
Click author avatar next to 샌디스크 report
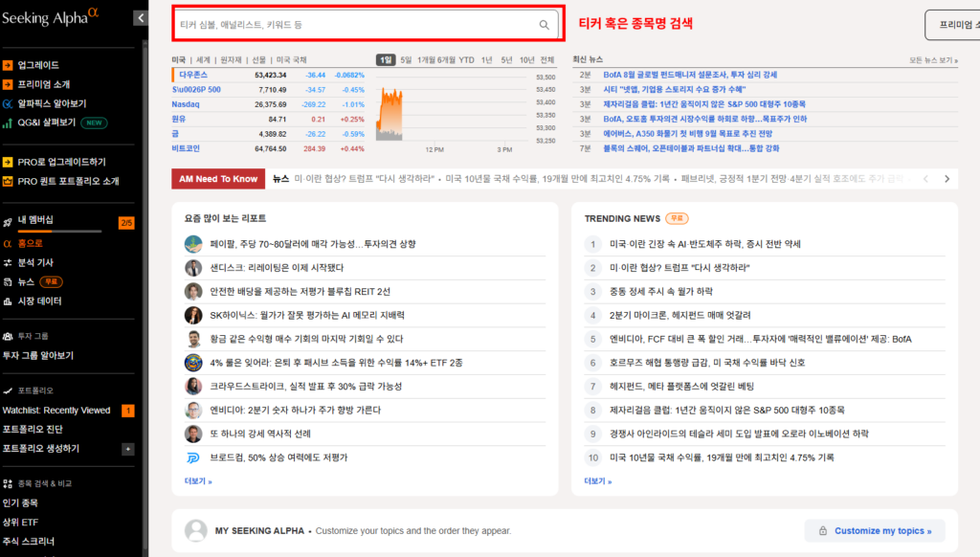[x=193, y=268]
